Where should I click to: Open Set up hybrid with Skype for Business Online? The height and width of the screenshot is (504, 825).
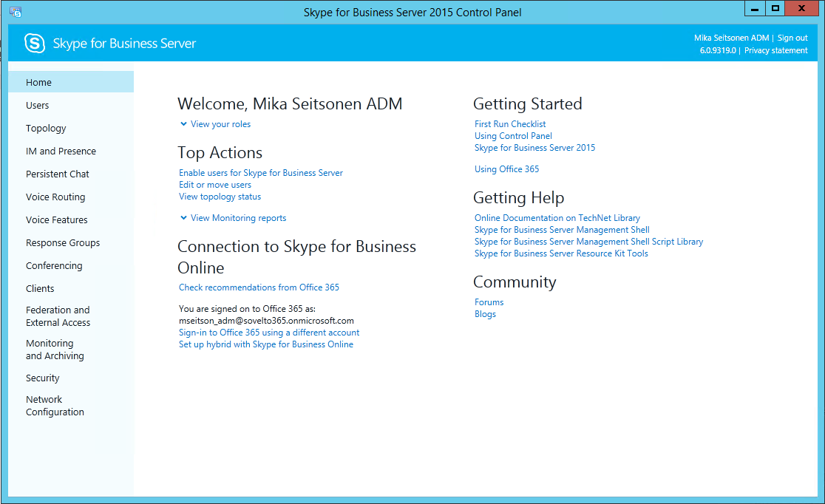(266, 344)
